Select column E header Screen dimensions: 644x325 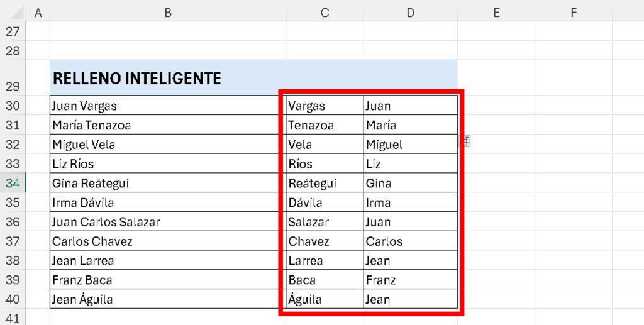496,13
